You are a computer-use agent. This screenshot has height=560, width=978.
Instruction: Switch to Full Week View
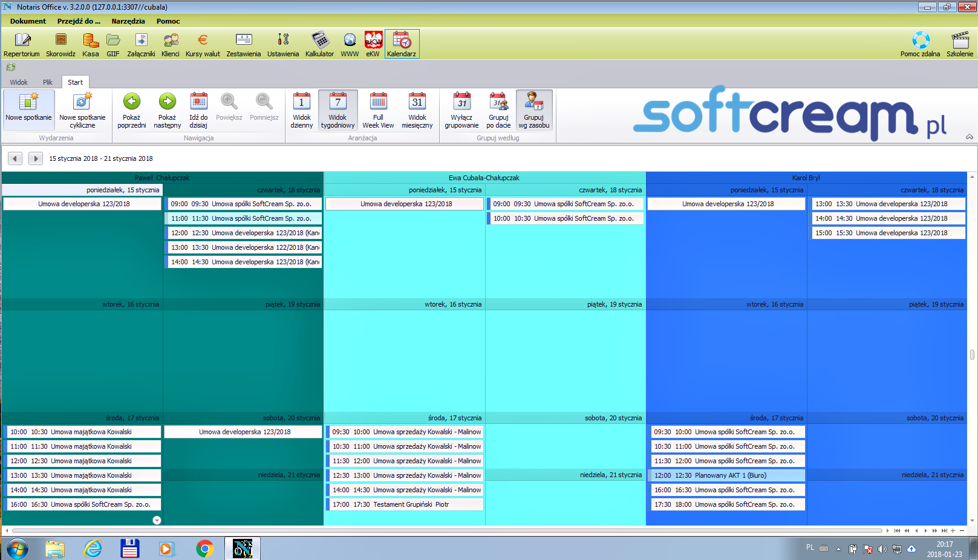(x=378, y=110)
